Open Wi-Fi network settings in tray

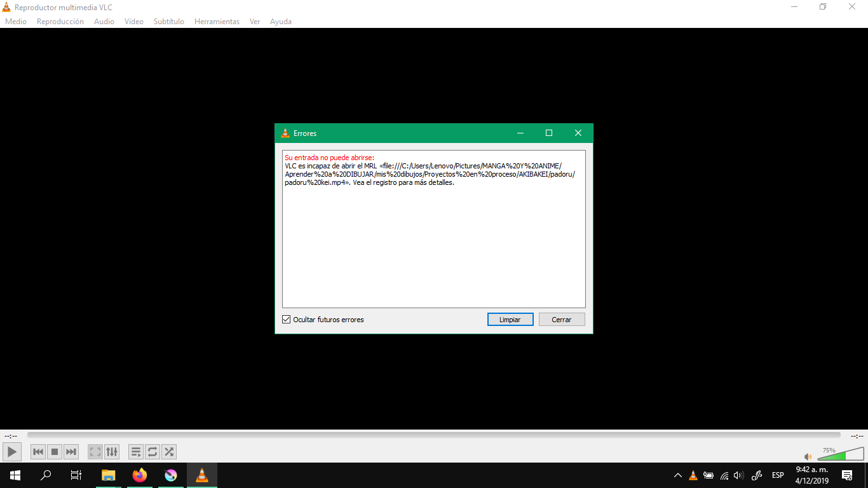(724, 475)
